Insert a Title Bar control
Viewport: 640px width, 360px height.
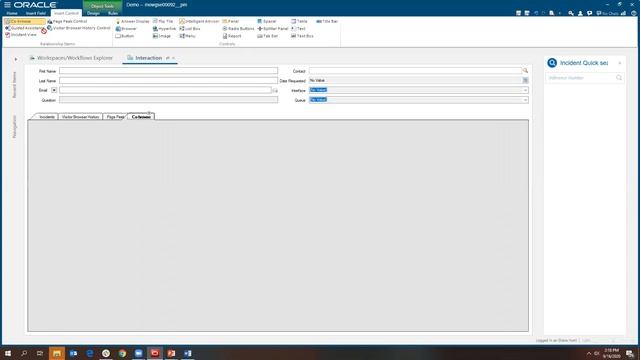click(x=327, y=21)
